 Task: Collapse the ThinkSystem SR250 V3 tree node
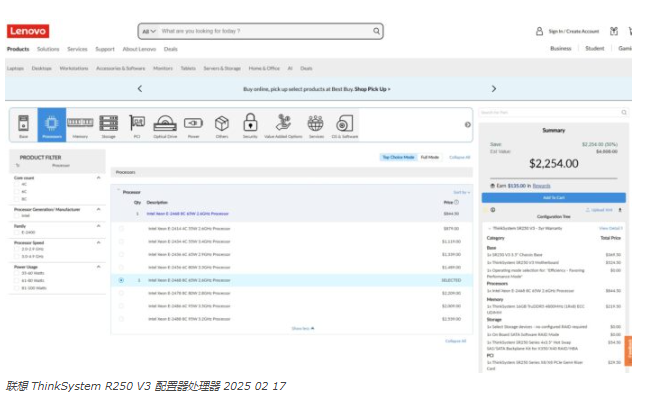click(489, 228)
